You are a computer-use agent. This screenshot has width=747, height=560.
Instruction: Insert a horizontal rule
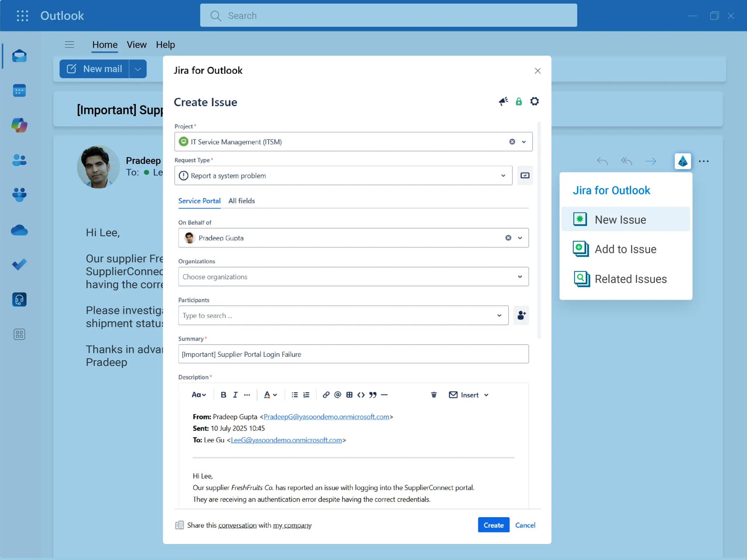pyautogui.click(x=384, y=395)
